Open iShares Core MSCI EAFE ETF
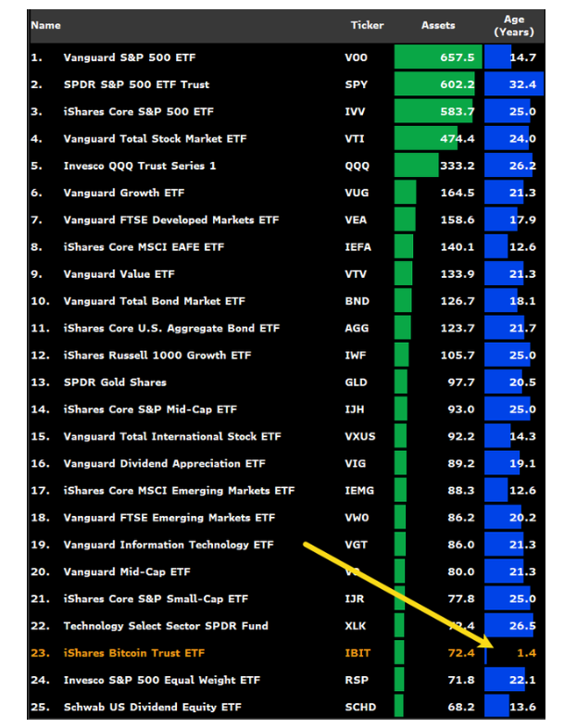Viewport: 564px width, 728px height. [x=144, y=247]
